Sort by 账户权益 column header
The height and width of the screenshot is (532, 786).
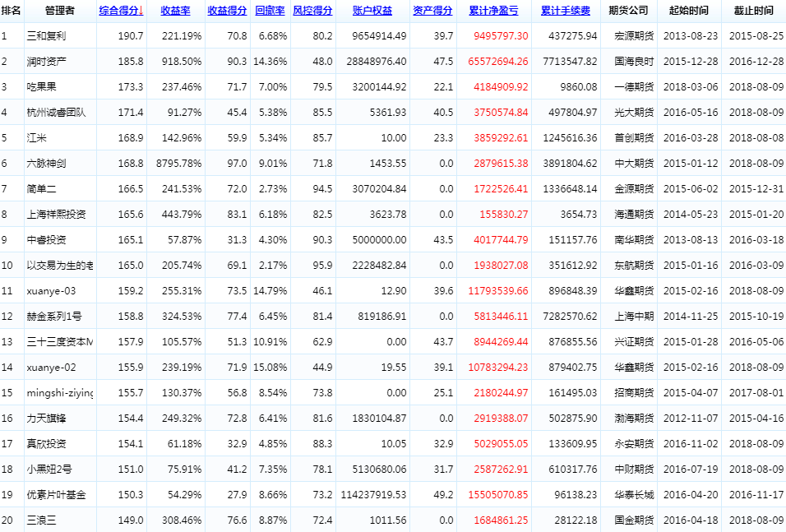point(372,11)
